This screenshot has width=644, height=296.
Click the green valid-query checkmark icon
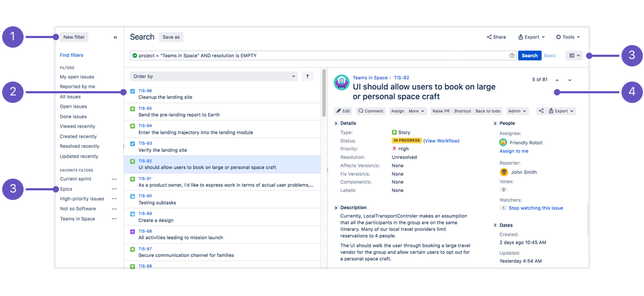135,55
